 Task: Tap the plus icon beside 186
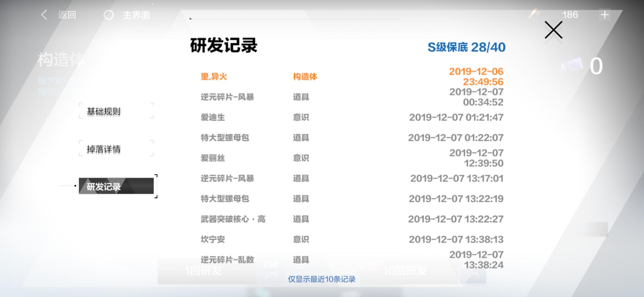(604, 15)
